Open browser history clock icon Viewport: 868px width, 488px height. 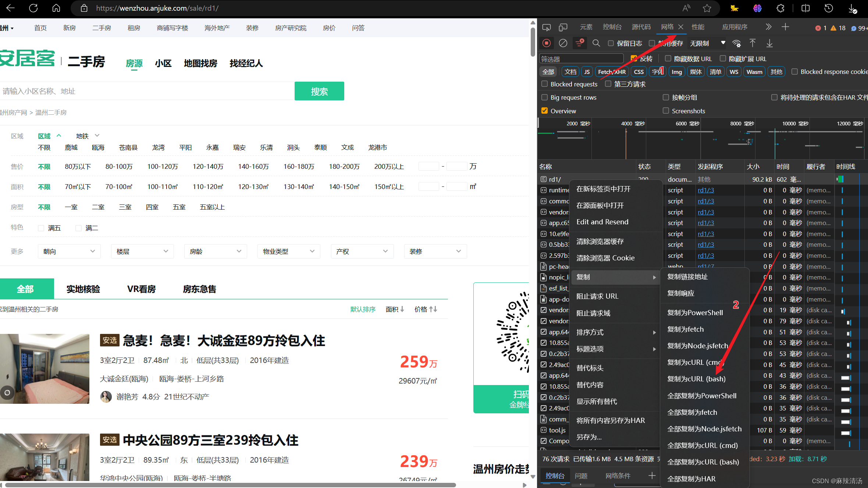[829, 8]
